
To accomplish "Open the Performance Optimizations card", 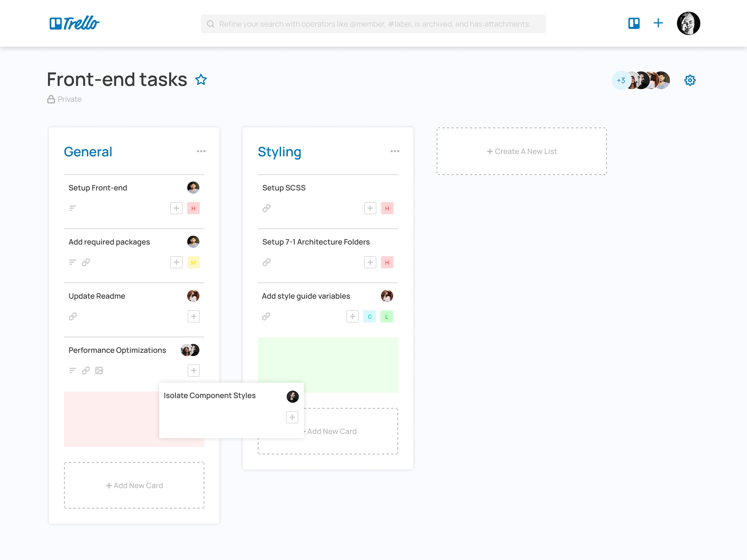I will [117, 350].
